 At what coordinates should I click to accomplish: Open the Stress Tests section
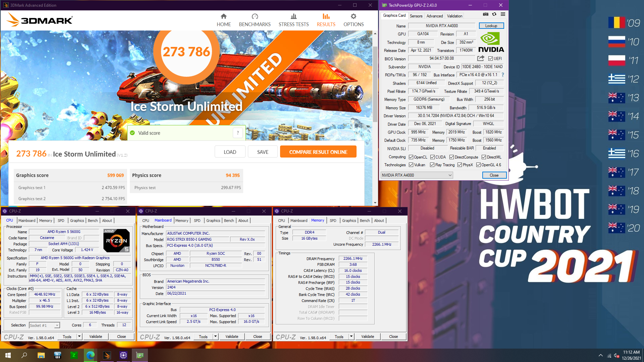(293, 20)
